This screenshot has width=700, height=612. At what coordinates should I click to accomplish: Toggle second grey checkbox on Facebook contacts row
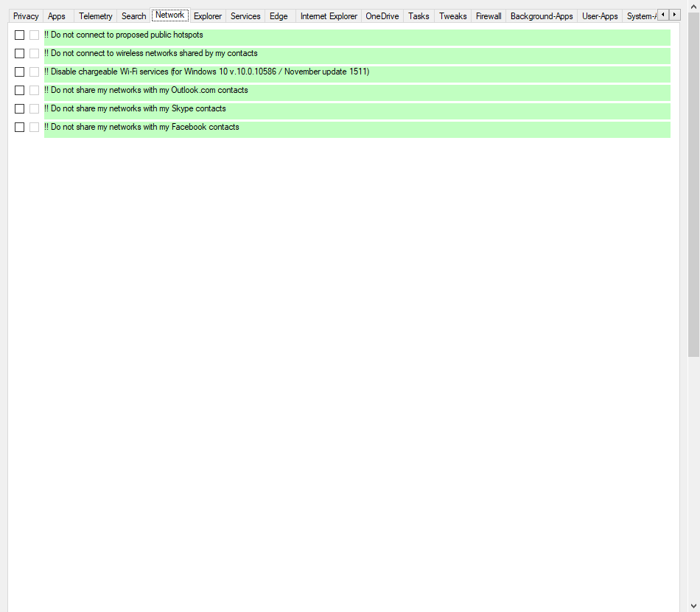(x=34, y=128)
